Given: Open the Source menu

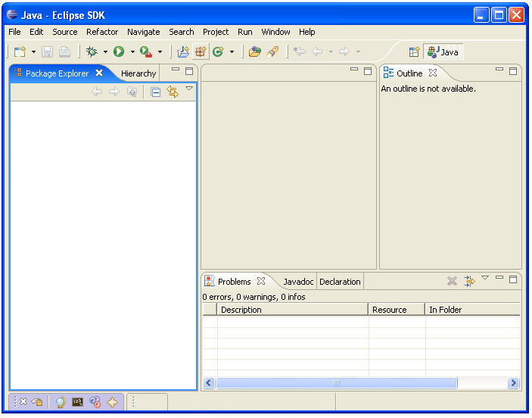Looking at the screenshot, I should point(65,32).
